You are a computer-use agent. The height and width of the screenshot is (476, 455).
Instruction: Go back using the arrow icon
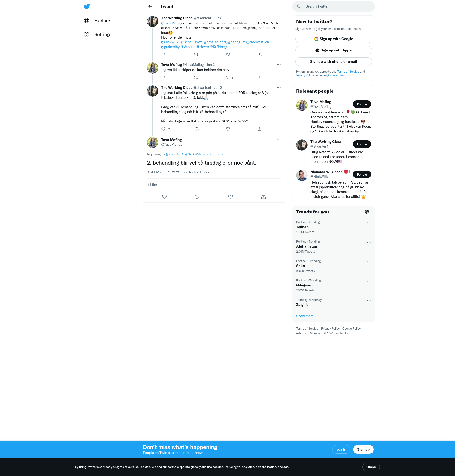(x=150, y=7)
